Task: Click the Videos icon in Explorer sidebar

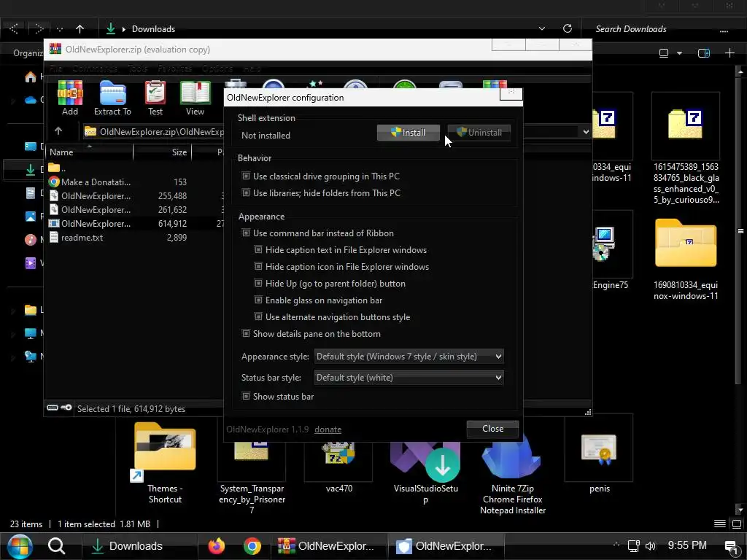Action: tap(31, 262)
